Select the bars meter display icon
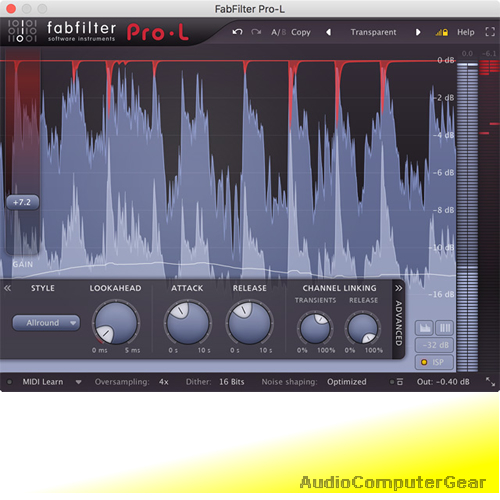 tap(445, 328)
